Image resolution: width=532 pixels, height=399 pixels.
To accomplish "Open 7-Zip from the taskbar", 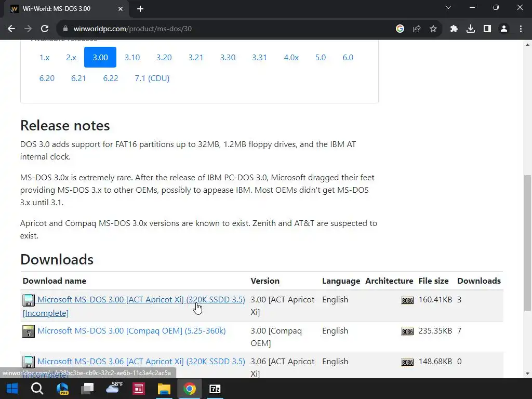I will tap(215, 389).
